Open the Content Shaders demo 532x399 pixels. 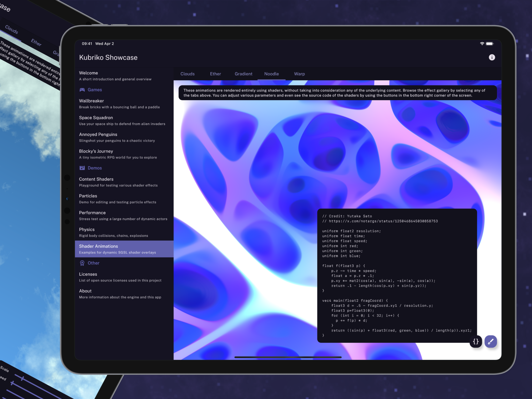click(x=118, y=182)
